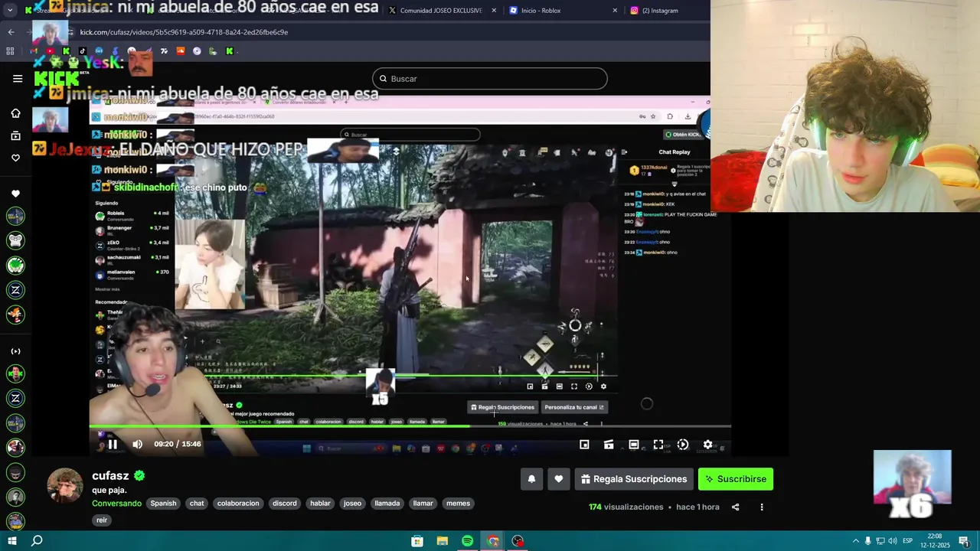Mute the video volume speaker icon
Viewport: 980px width, 551px height.
[137, 444]
